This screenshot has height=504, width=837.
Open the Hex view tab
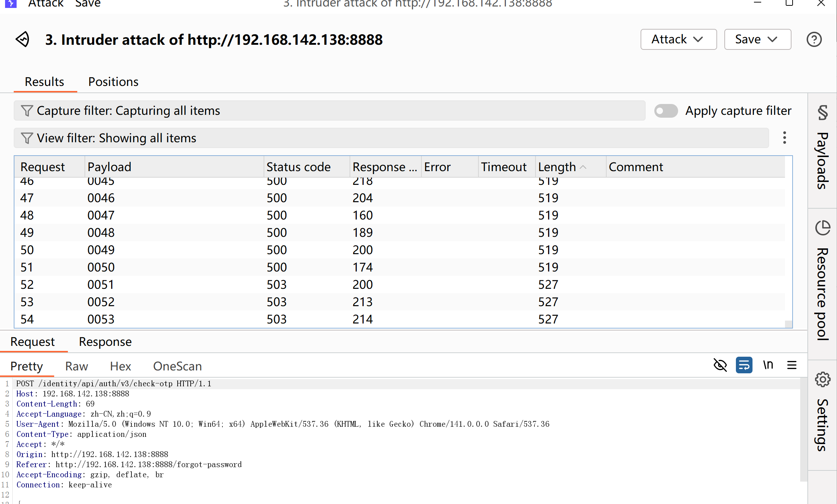pyautogui.click(x=120, y=366)
